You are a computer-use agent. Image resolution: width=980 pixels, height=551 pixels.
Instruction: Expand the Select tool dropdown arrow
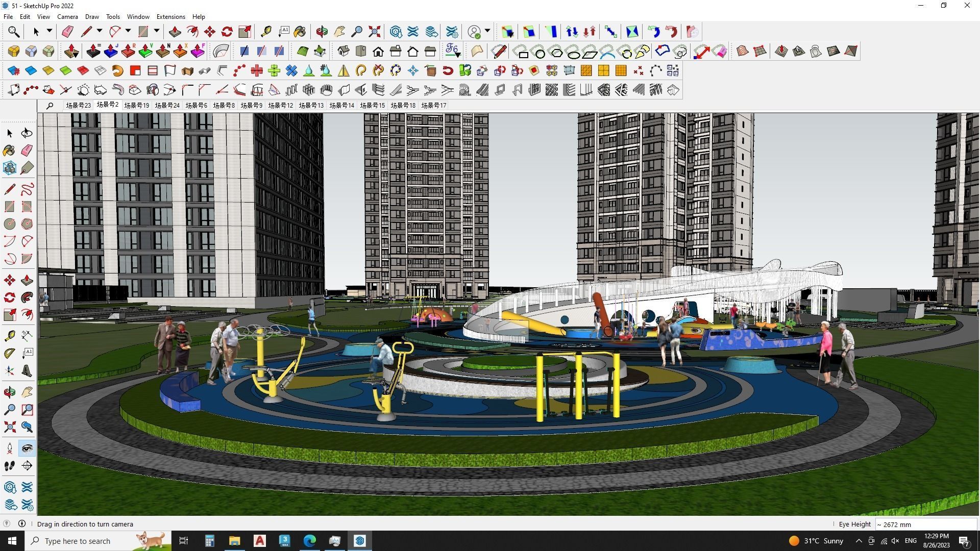pyautogui.click(x=50, y=32)
